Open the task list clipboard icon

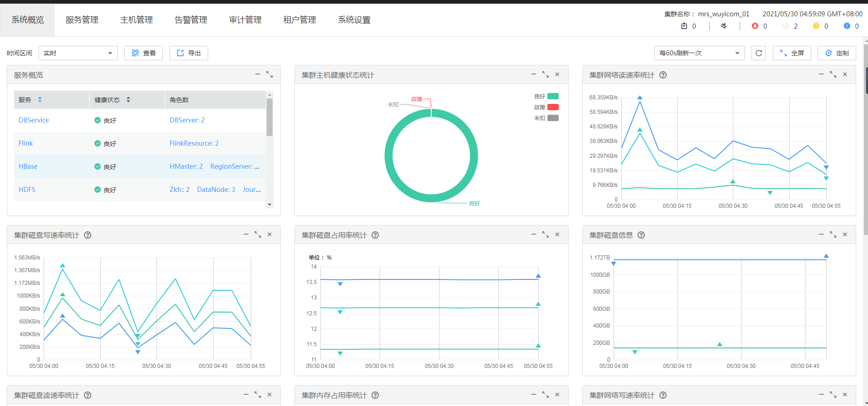click(684, 26)
